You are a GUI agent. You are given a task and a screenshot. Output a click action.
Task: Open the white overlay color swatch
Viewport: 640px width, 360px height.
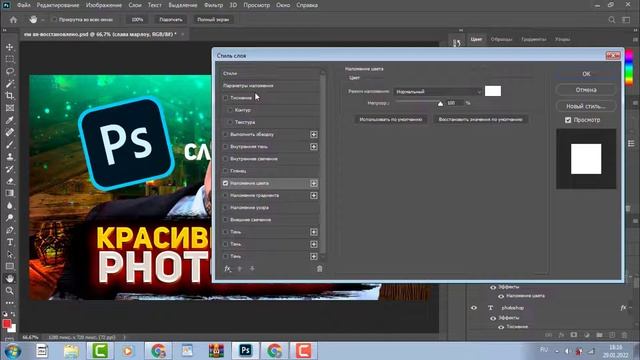click(493, 91)
